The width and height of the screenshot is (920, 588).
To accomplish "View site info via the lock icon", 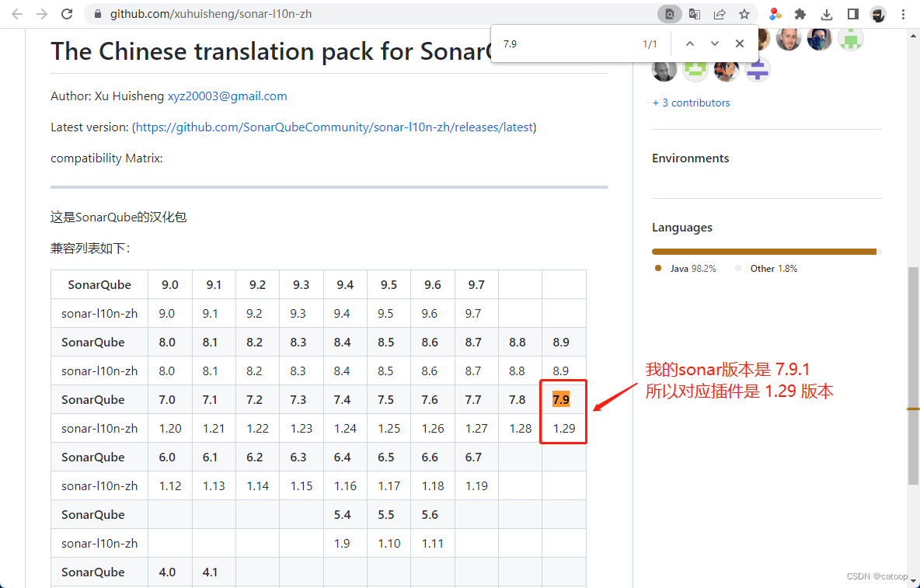I will point(97,14).
